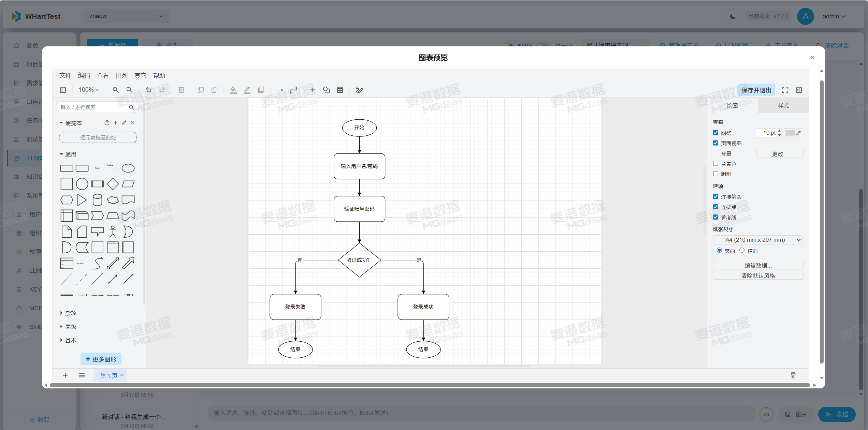The height and width of the screenshot is (430, 868).
Task: Enable the 阴影 (Shadow) checkbox
Action: pos(716,174)
